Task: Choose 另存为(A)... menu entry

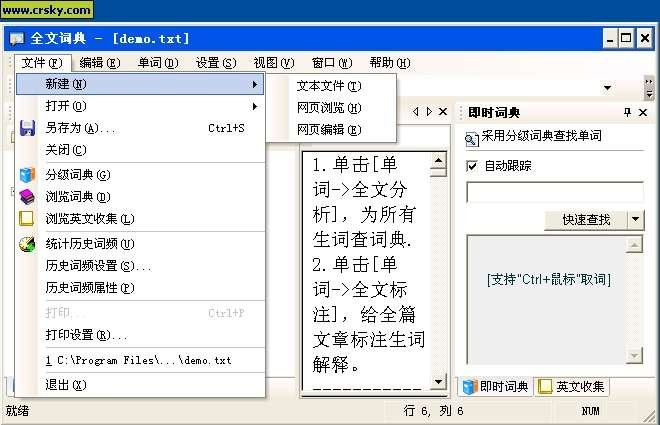Action: [140, 128]
